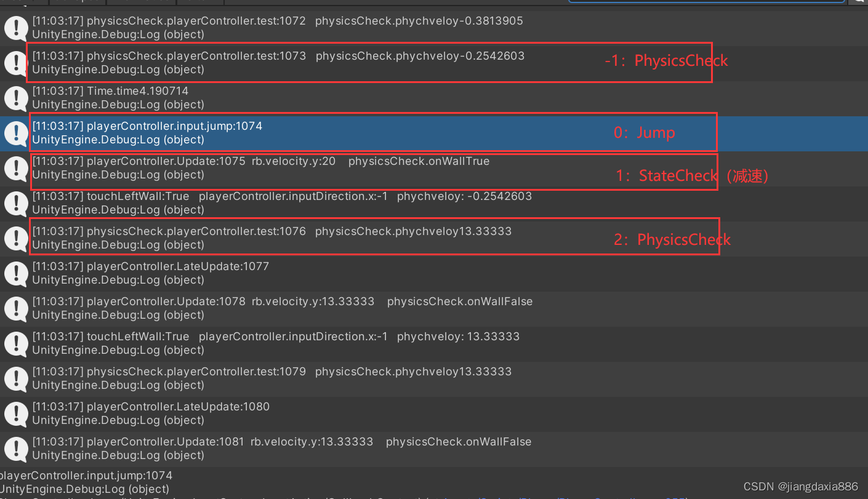The width and height of the screenshot is (868, 499).
Task: Click the info icon beside Update:1078 log
Action: pyautogui.click(x=15, y=308)
